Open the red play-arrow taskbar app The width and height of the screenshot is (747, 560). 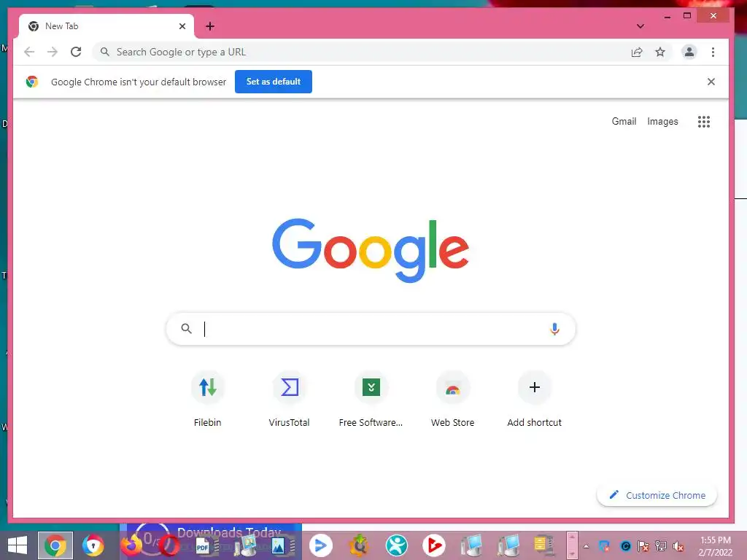pyautogui.click(x=433, y=545)
